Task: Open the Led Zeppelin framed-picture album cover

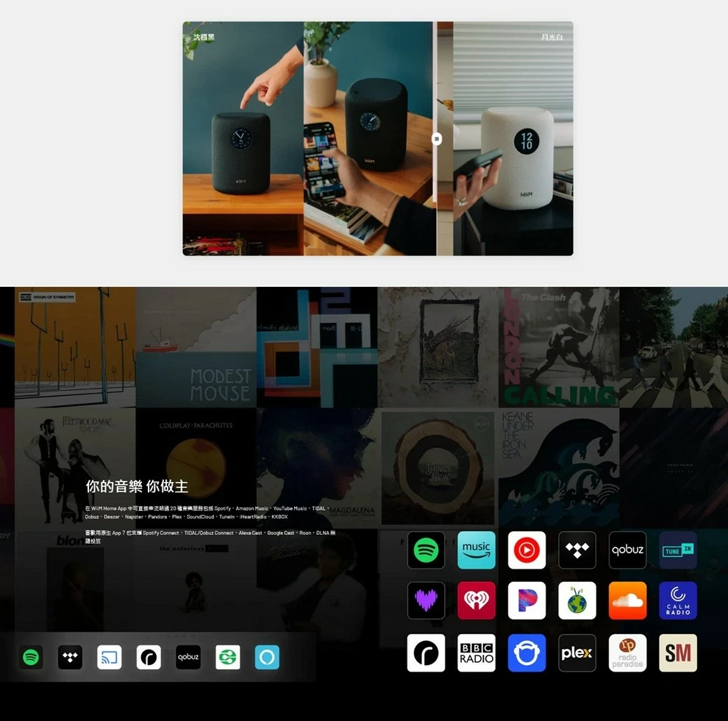Action: [x=438, y=347]
